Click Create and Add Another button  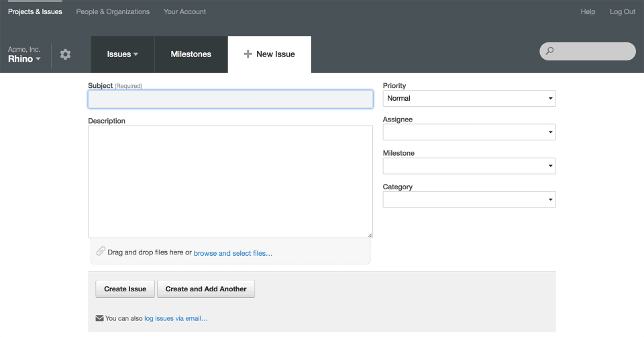tap(206, 289)
